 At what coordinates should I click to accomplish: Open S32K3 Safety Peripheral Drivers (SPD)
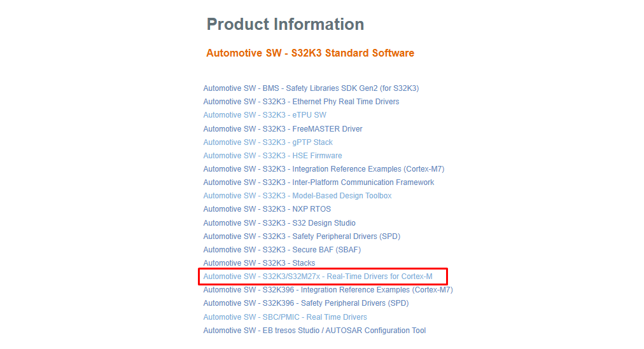302,236
